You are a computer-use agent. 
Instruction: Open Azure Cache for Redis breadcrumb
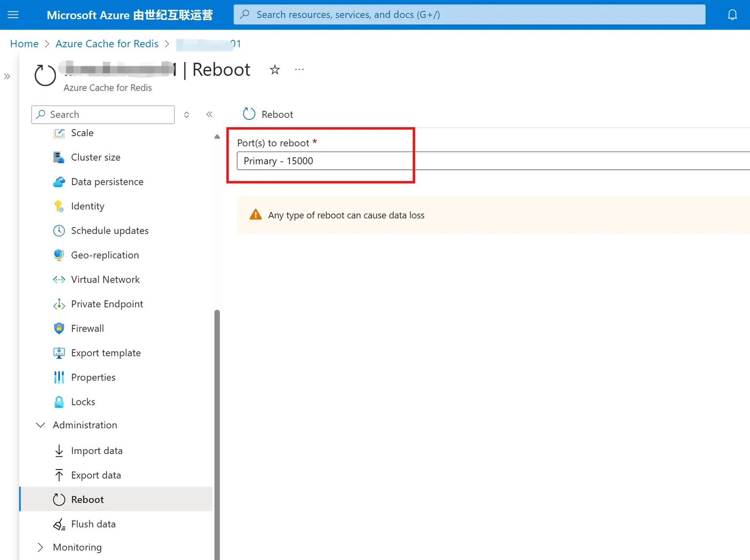pyautogui.click(x=107, y=44)
